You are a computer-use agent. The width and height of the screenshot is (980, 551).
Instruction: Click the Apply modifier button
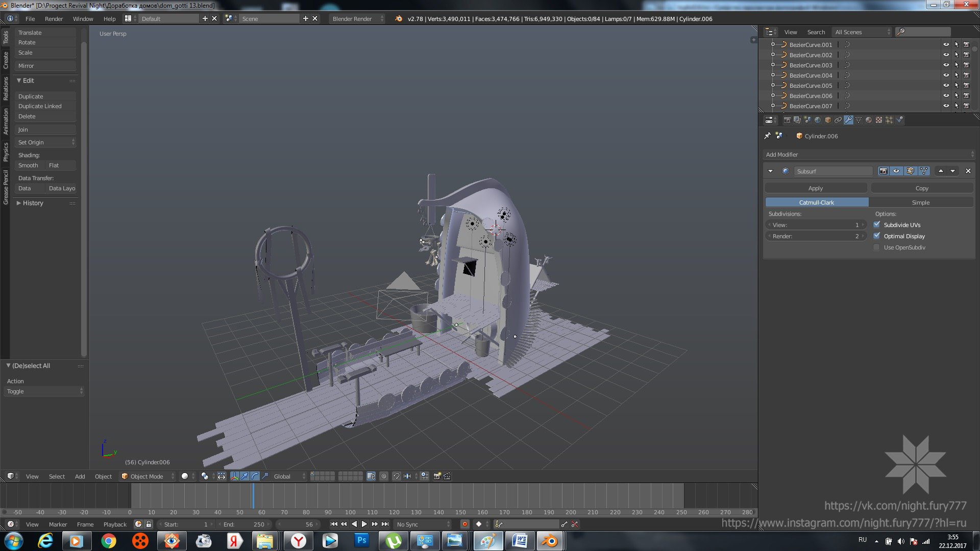815,188
